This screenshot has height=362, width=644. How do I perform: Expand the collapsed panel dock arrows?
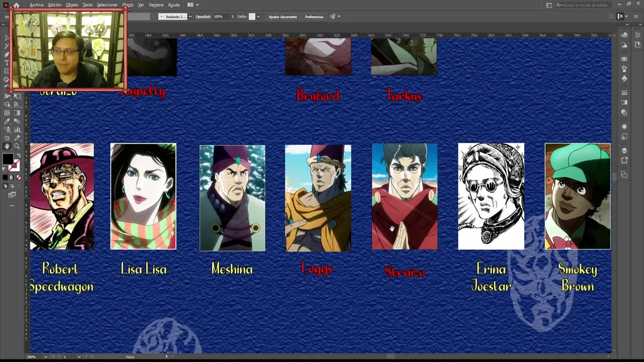627,25
